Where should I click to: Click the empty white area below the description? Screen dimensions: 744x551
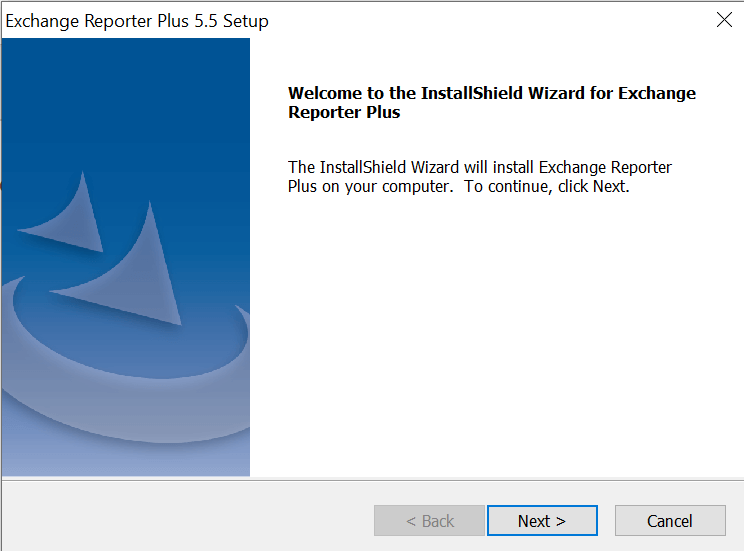click(495, 340)
